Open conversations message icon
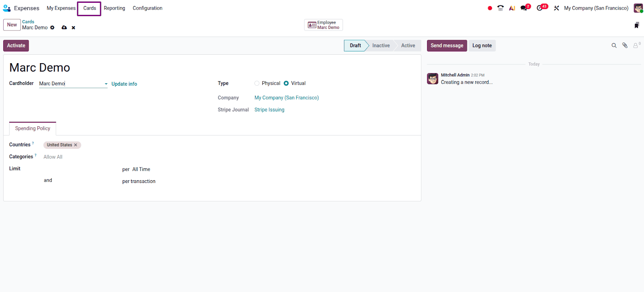 pyautogui.click(x=524, y=8)
